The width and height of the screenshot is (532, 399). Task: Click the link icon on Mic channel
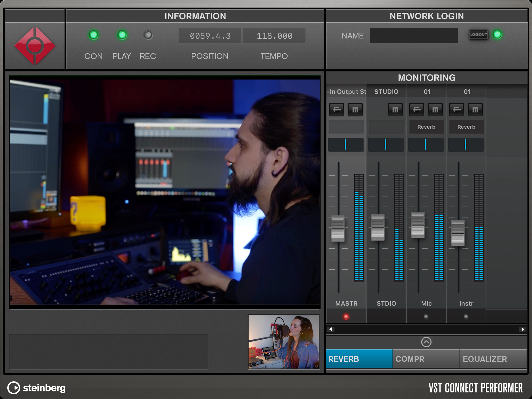(x=417, y=110)
